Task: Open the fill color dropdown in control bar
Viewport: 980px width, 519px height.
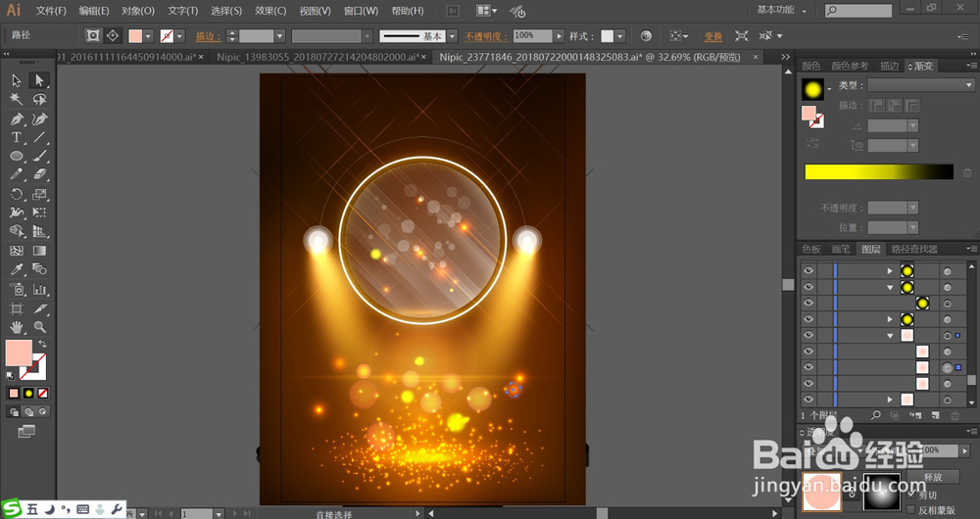Action: [x=148, y=36]
